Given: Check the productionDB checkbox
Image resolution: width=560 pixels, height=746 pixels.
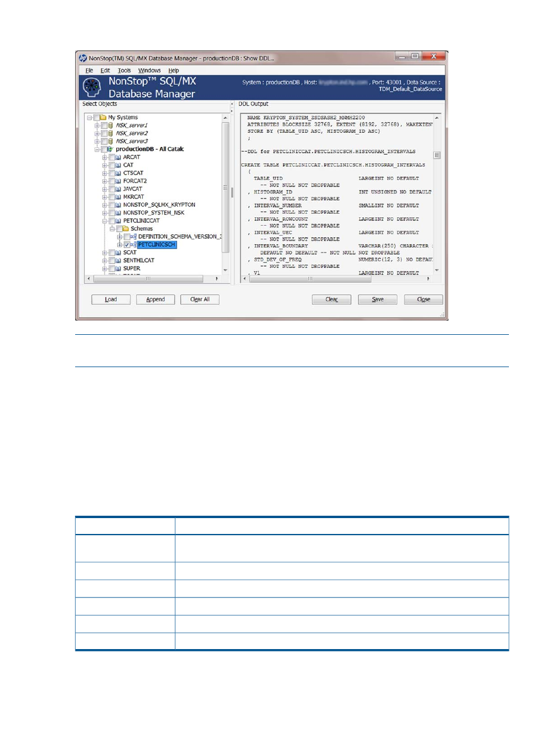Looking at the screenshot, I should click(x=104, y=149).
